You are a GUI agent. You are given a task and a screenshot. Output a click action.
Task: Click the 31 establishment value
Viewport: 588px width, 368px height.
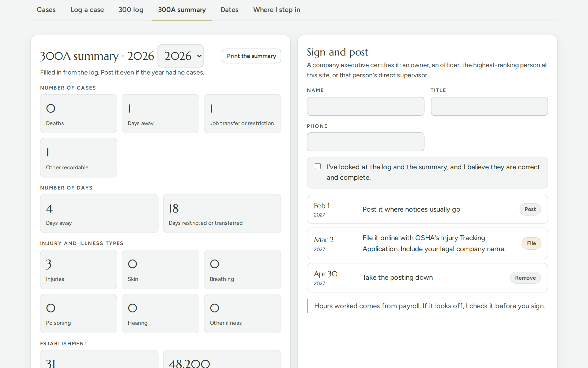coord(51,364)
